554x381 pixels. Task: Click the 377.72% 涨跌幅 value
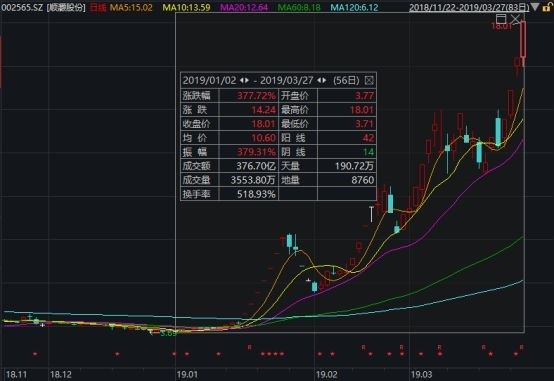point(256,96)
